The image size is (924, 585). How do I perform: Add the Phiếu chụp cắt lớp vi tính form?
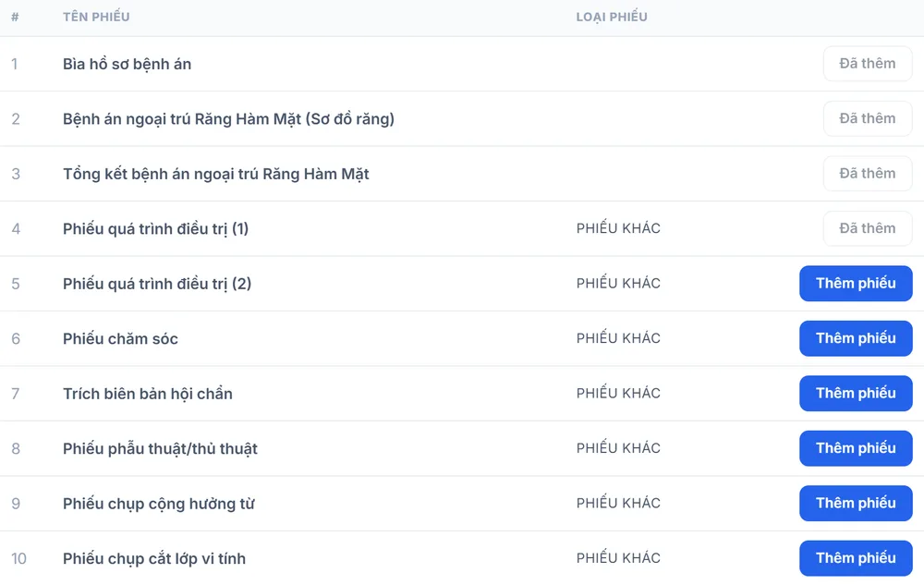pos(856,558)
